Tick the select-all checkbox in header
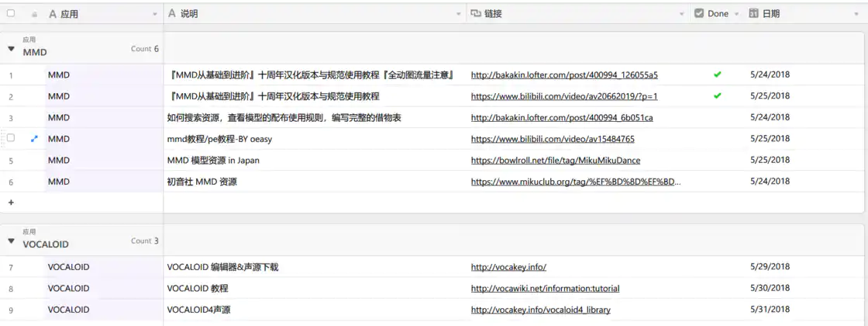 pos(11,14)
